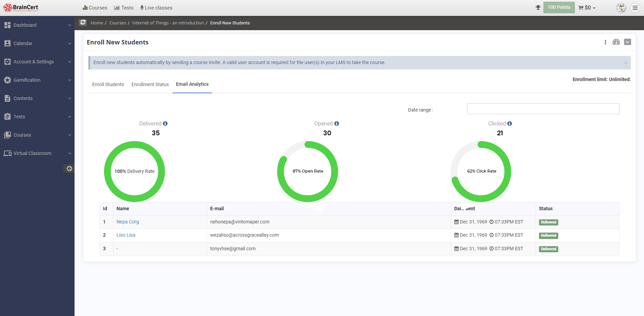Switch to the Enrollment Status tab
This screenshot has width=644, height=316.
click(150, 84)
